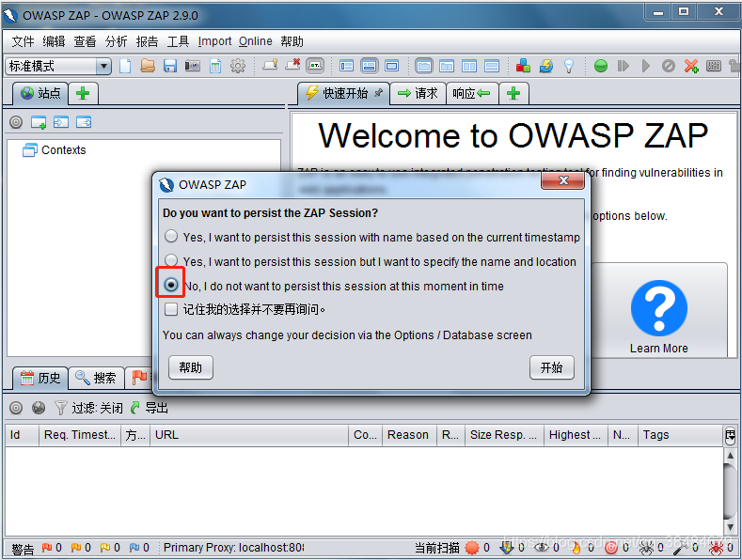The image size is (742, 560).
Task: Check the 记住我的选择并不要再询问 checkbox
Action: point(171,309)
